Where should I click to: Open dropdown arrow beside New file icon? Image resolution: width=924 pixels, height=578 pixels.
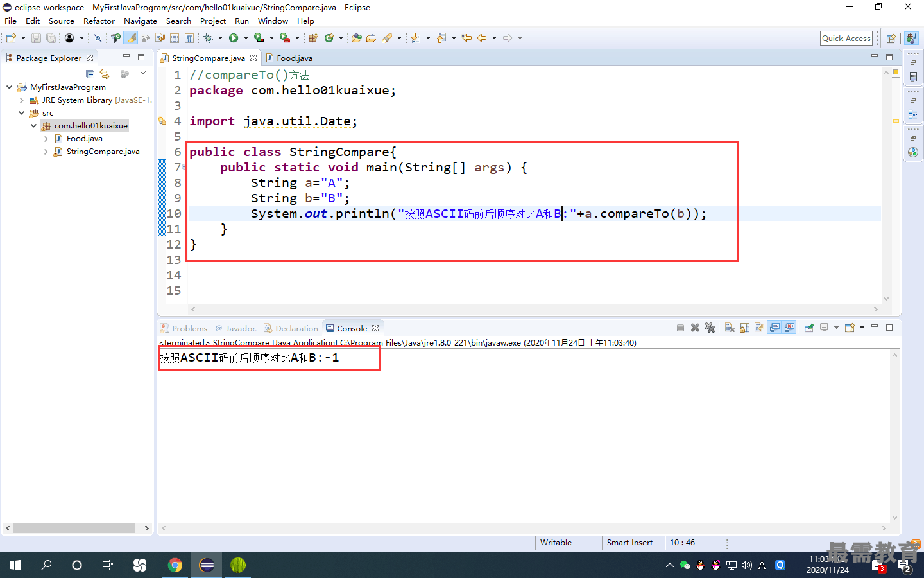(23, 38)
